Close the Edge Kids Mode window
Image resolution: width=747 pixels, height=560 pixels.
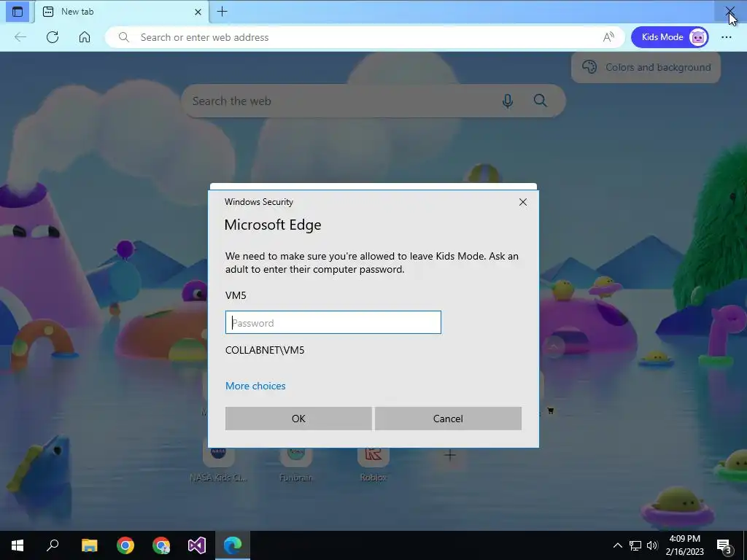click(730, 11)
